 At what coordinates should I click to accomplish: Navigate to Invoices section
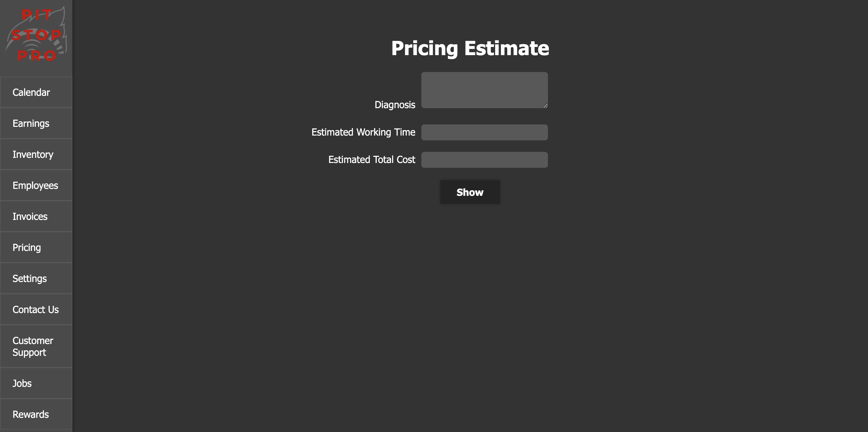[36, 216]
